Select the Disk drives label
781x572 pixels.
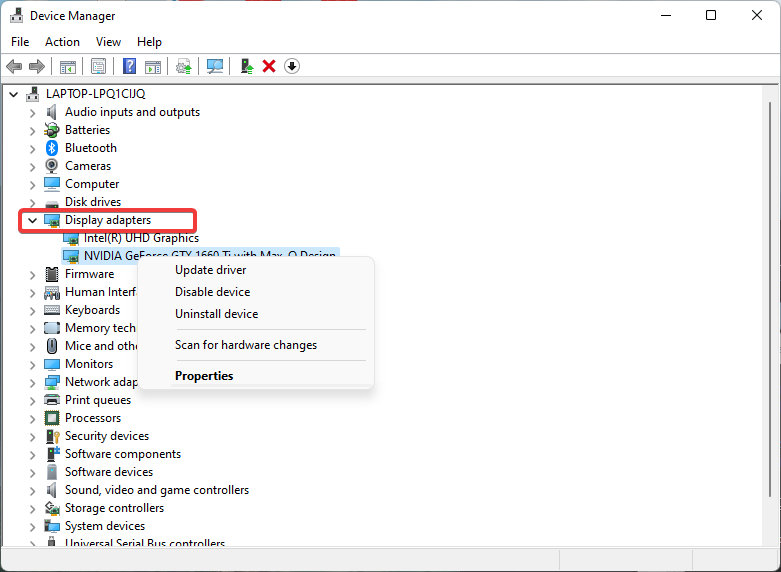(x=93, y=202)
